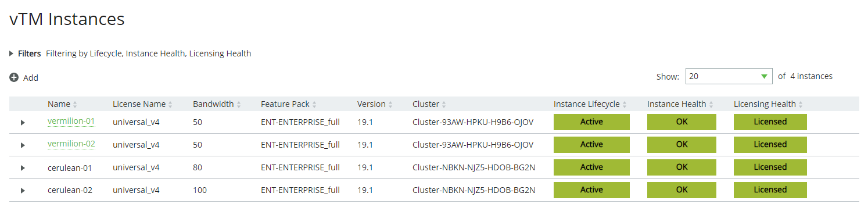
Task: Sort by License Name column arrows
Action: (x=170, y=105)
